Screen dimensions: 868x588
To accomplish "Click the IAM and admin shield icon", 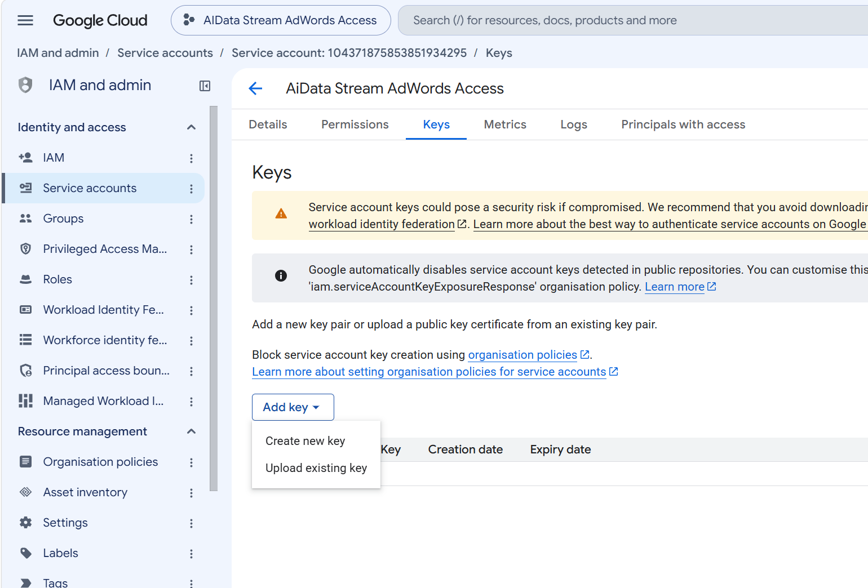I will pos(25,85).
